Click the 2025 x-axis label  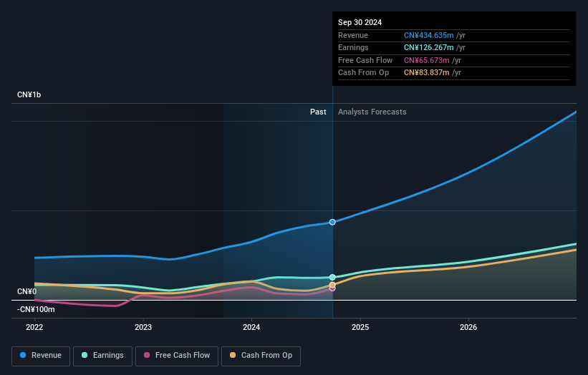pyautogui.click(x=360, y=328)
